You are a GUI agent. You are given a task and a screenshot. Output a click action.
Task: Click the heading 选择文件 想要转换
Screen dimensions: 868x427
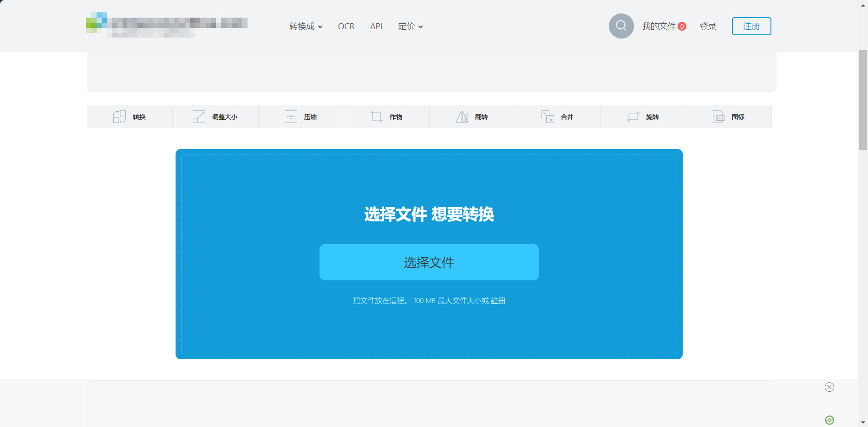[429, 214]
